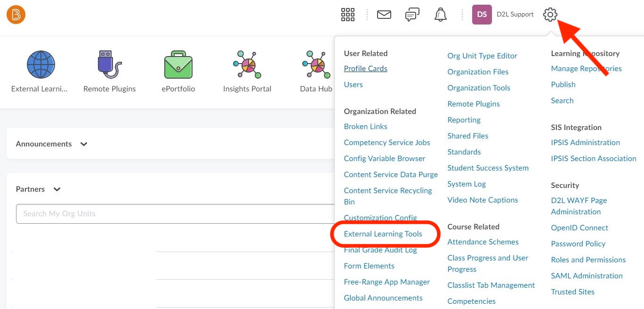Open the Insights Portal icon
Viewport: 644px width, 309px height.
click(x=247, y=65)
